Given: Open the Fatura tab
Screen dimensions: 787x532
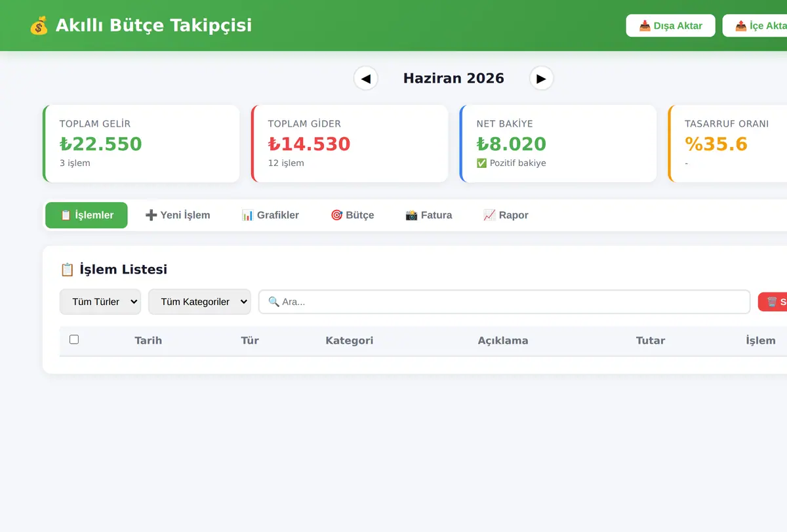Looking at the screenshot, I should click(429, 215).
